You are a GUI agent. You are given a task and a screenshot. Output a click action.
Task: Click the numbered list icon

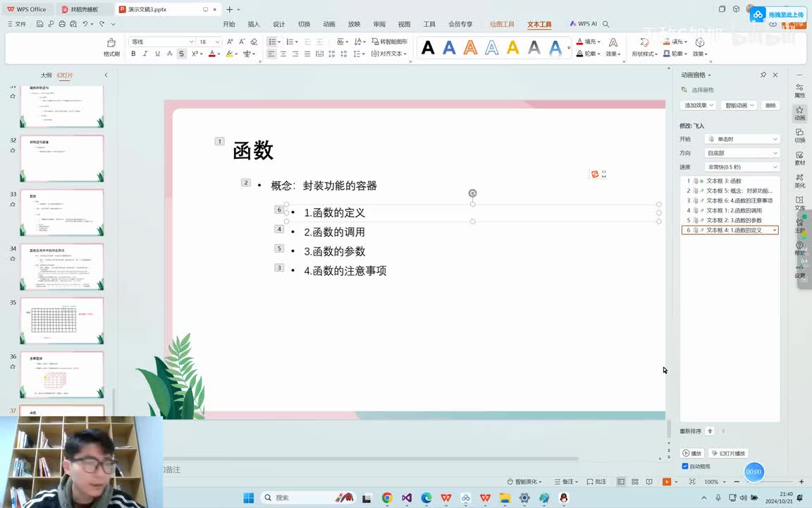(290, 42)
